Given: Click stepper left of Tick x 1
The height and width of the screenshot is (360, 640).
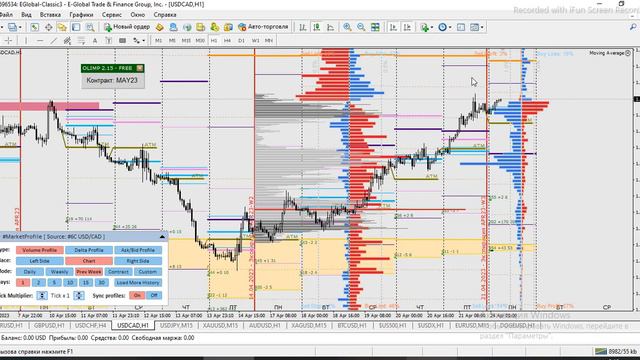Looking at the screenshot, I should (x=42, y=295).
